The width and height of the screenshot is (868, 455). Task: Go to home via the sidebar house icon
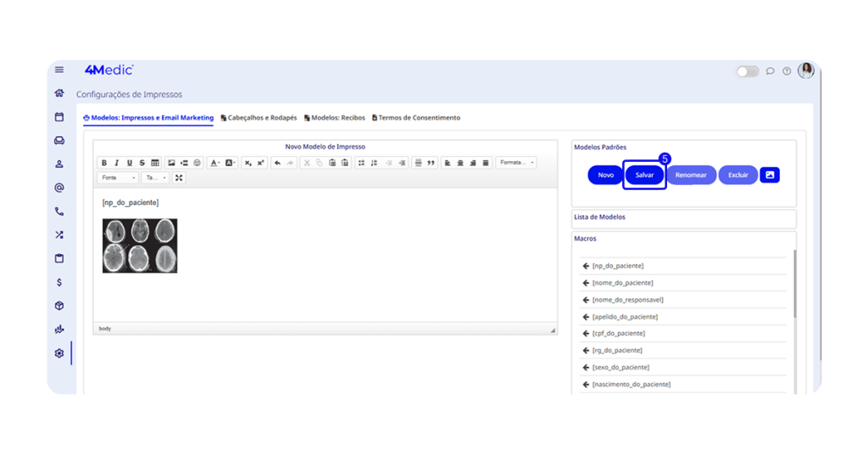59,93
